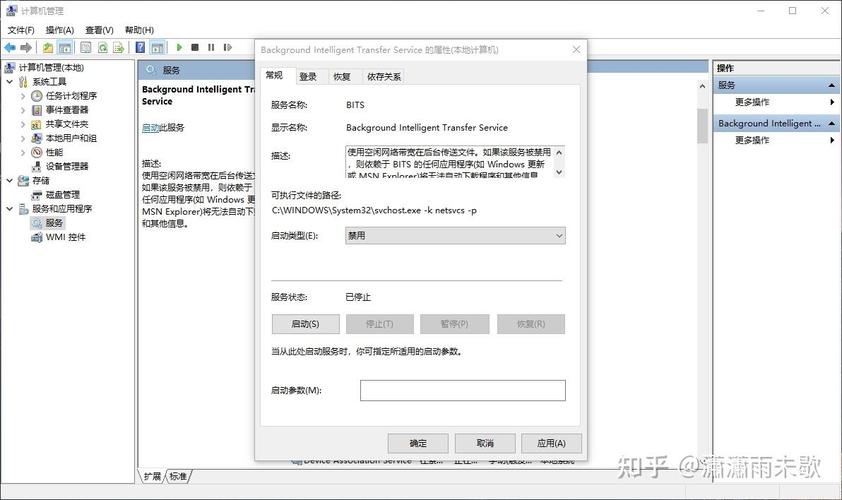Click the 计算机管理(本地) root node icon
Screen dimensions: 842x500
pos(10,68)
